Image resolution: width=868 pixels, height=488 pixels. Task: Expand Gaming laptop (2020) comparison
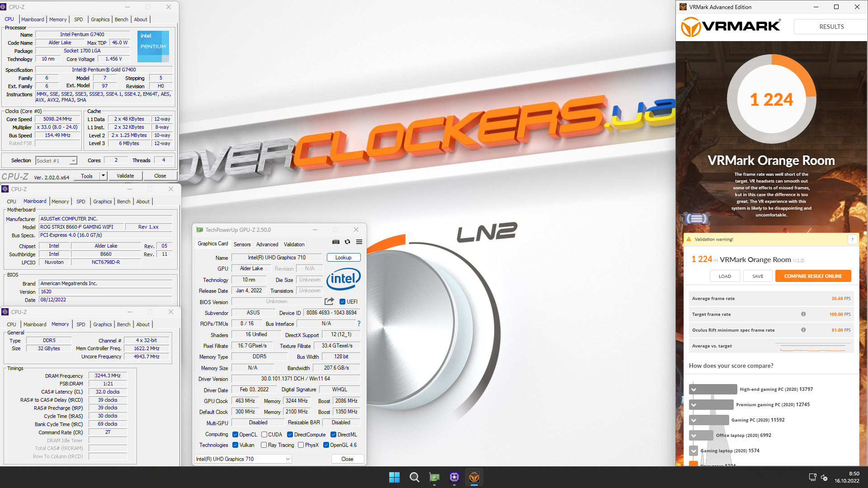tap(693, 450)
